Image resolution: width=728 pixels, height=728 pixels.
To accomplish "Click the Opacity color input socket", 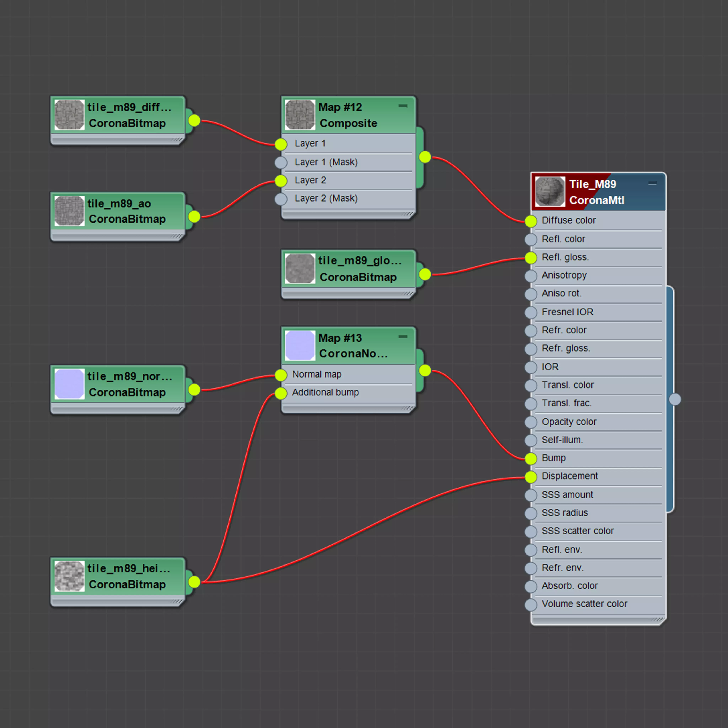I will pyautogui.click(x=531, y=422).
